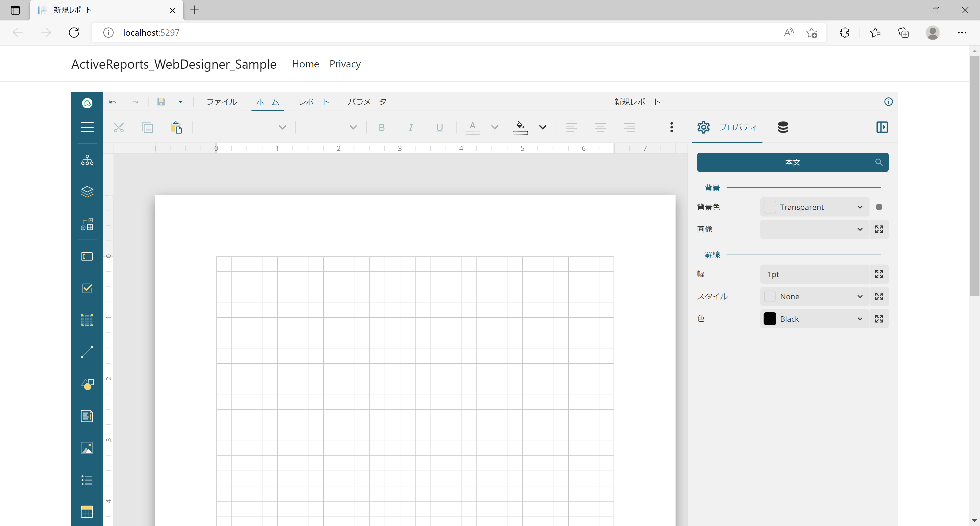Select the CheckBox control in the toolbox

pos(87,288)
